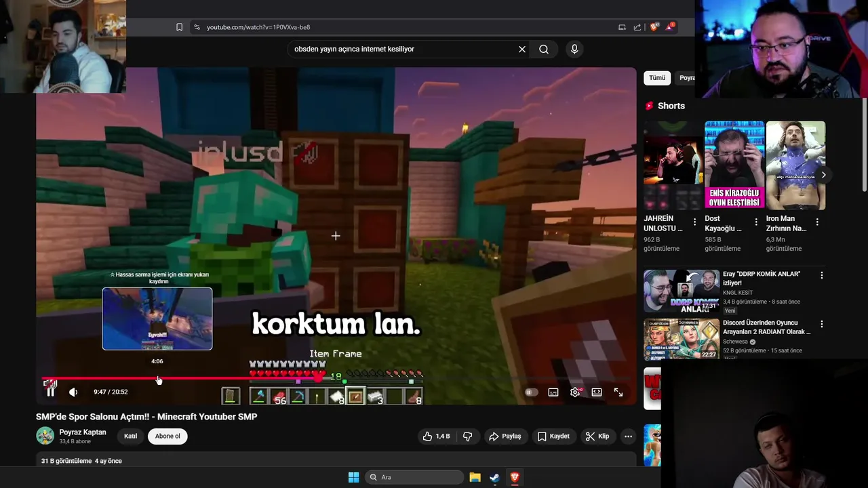Image resolution: width=868 pixels, height=488 pixels.
Task: Pause the video with the pause icon
Action: click(x=50, y=392)
